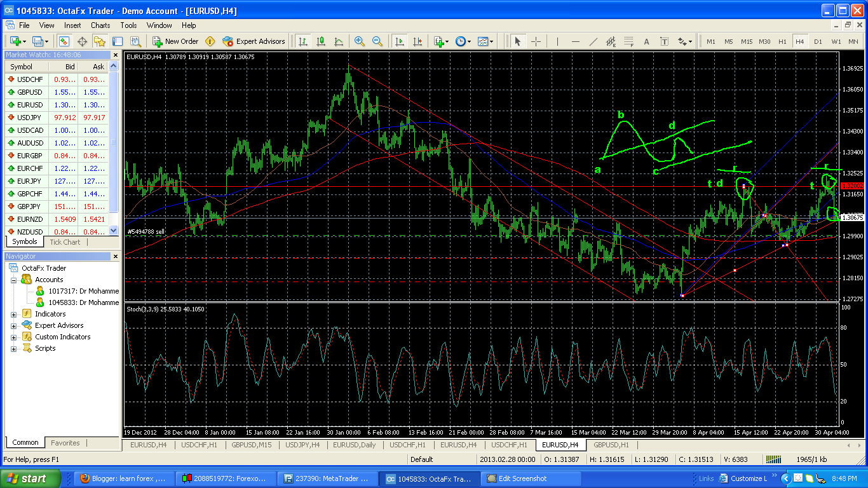
Task: Switch to the Tick Chart tab
Action: (x=65, y=242)
